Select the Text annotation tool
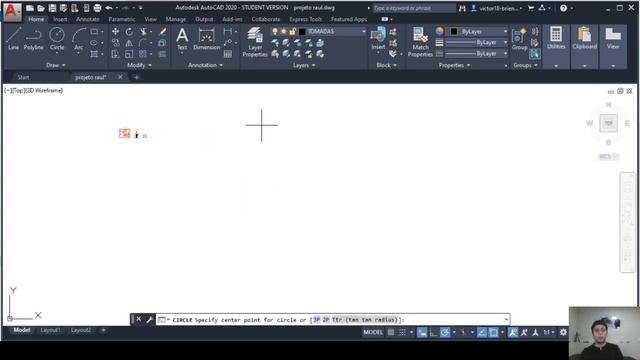 point(182,39)
